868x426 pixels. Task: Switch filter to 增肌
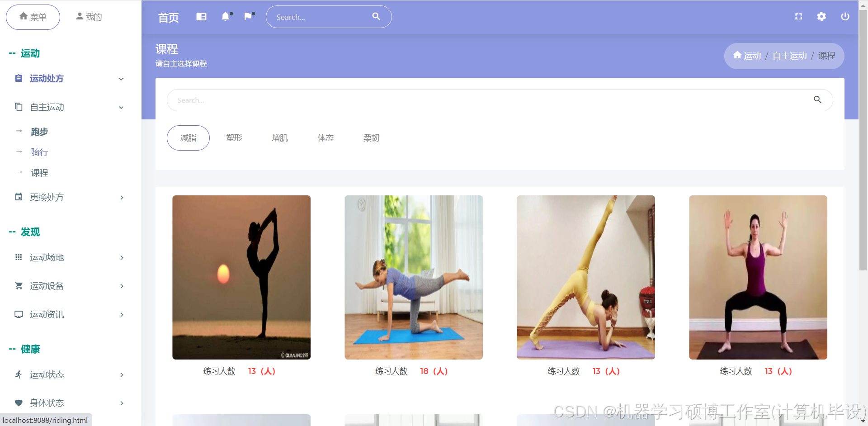click(280, 138)
